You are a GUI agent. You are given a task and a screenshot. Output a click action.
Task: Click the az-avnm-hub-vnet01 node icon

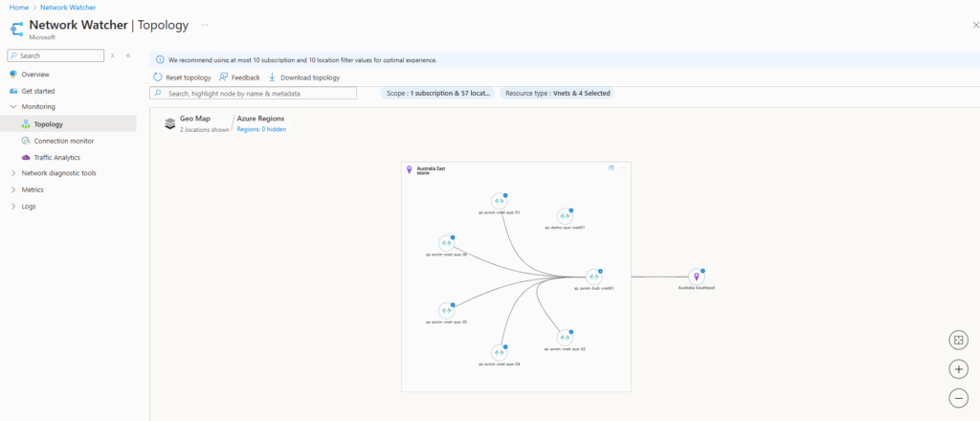(x=592, y=276)
